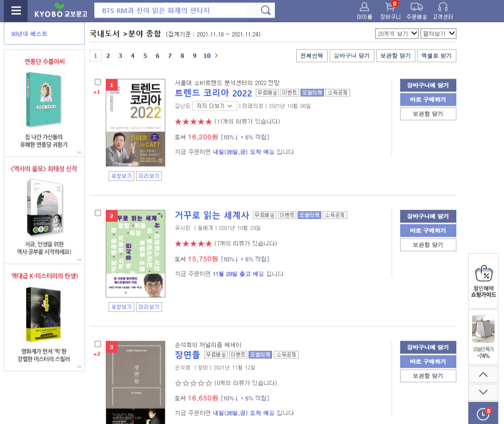The height and width of the screenshot is (424, 504).
Task: Click 엑셀로 받기 button
Action: 436,56
